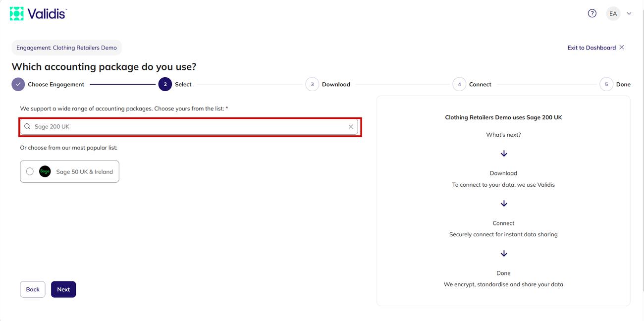This screenshot has width=644, height=321.
Task: Click the Validis logo
Action: pyautogui.click(x=38, y=13)
